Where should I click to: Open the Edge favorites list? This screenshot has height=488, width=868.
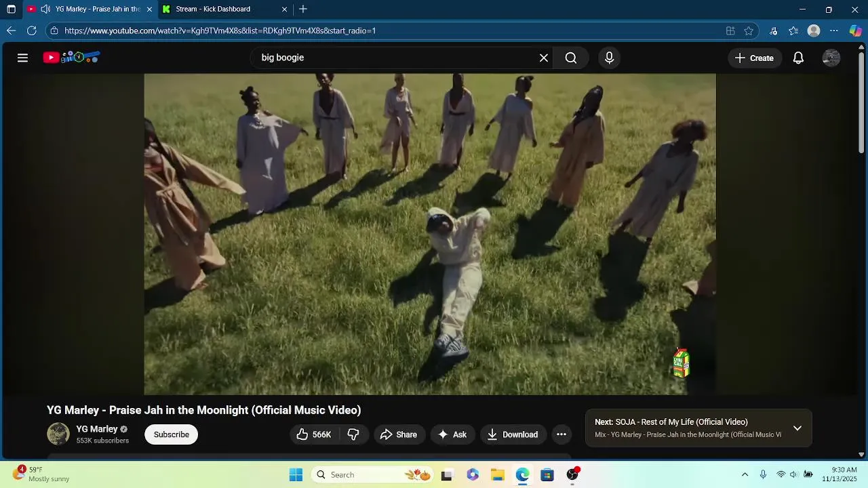click(x=793, y=30)
